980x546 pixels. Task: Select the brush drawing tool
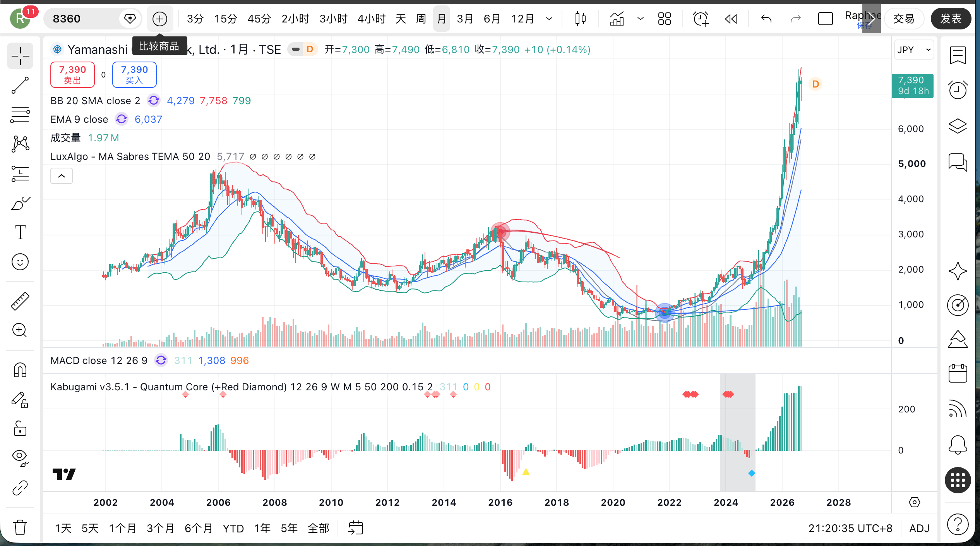point(20,203)
